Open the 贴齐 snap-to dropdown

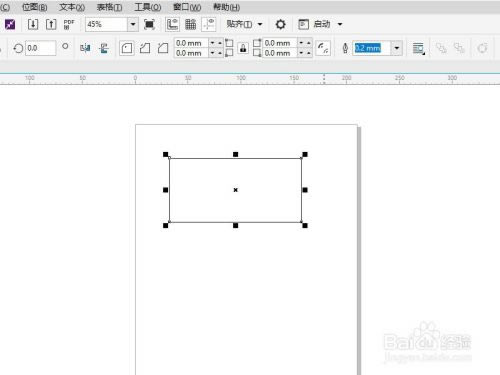click(245, 24)
